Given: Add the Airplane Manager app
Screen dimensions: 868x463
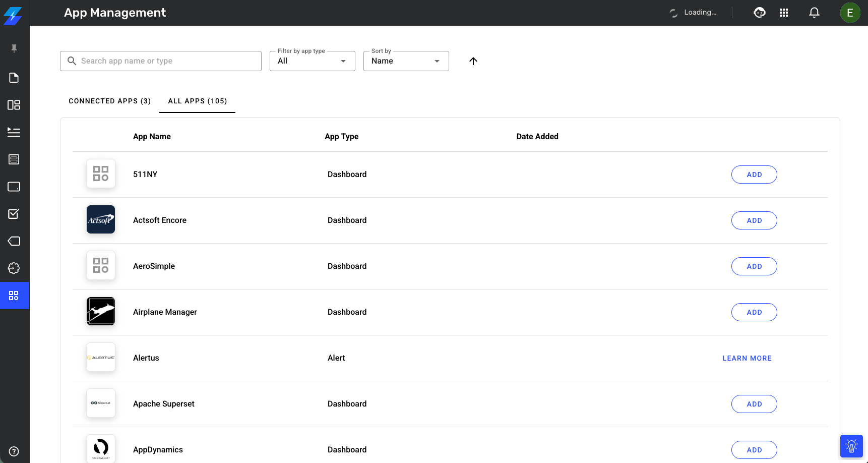Looking at the screenshot, I should (754, 312).
